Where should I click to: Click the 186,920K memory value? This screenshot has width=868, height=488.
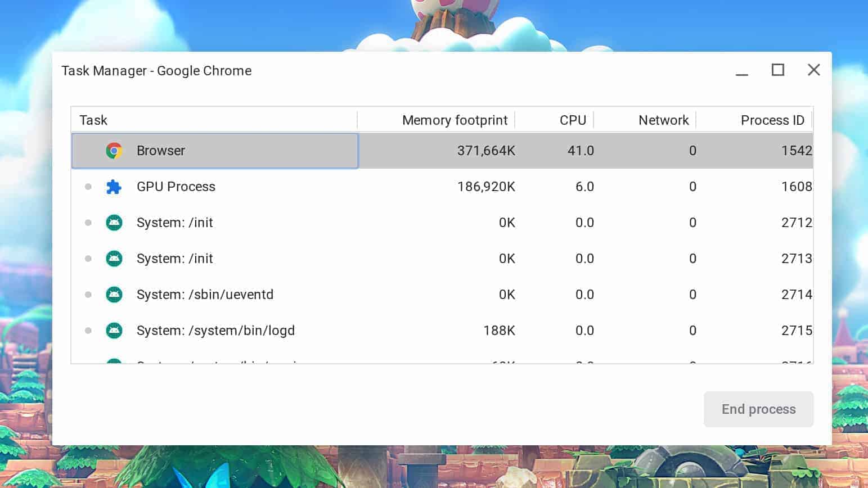[486, 187]
